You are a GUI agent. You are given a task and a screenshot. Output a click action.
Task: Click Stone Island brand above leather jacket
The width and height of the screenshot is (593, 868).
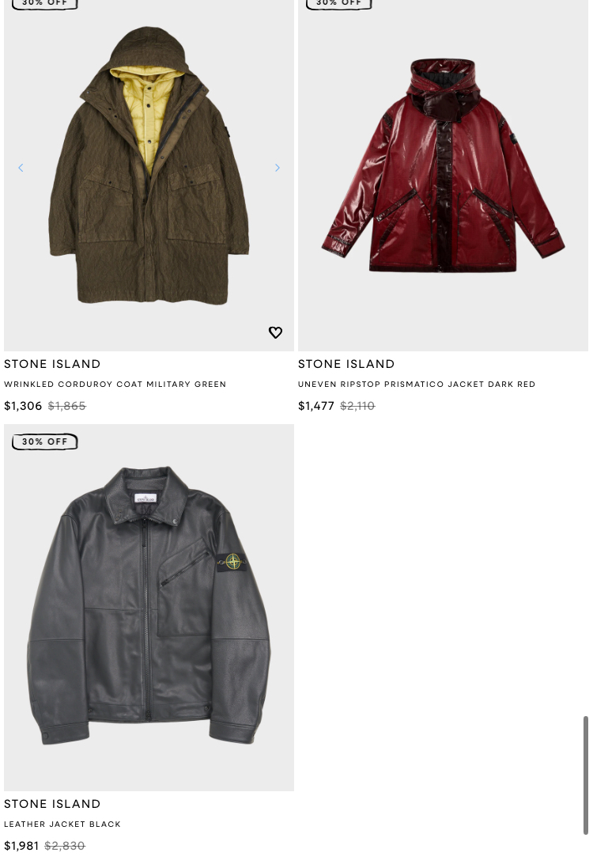click(52, 805)
